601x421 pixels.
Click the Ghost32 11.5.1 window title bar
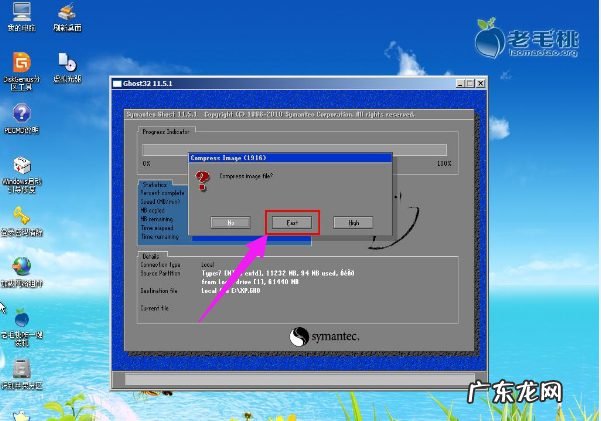coord(299,83)
